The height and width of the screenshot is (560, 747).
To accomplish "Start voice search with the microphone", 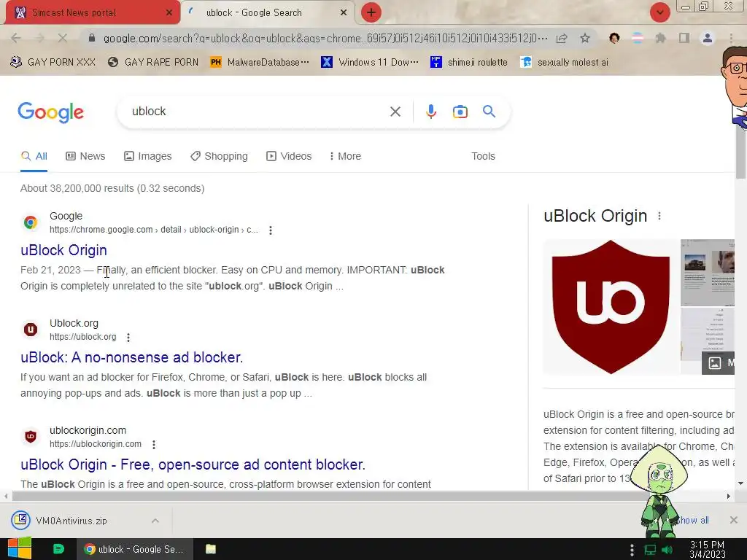I will coord(430,112).
